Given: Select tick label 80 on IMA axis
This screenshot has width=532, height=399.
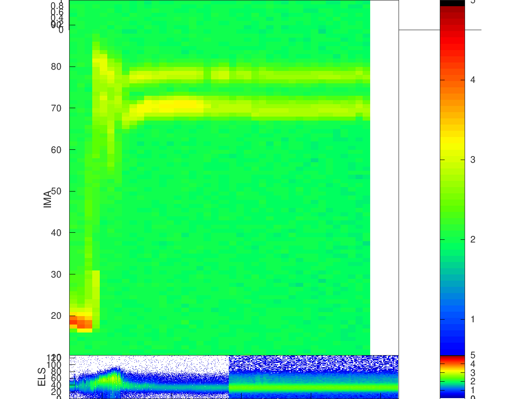Looking at the screenshot, I should [56, 66].
